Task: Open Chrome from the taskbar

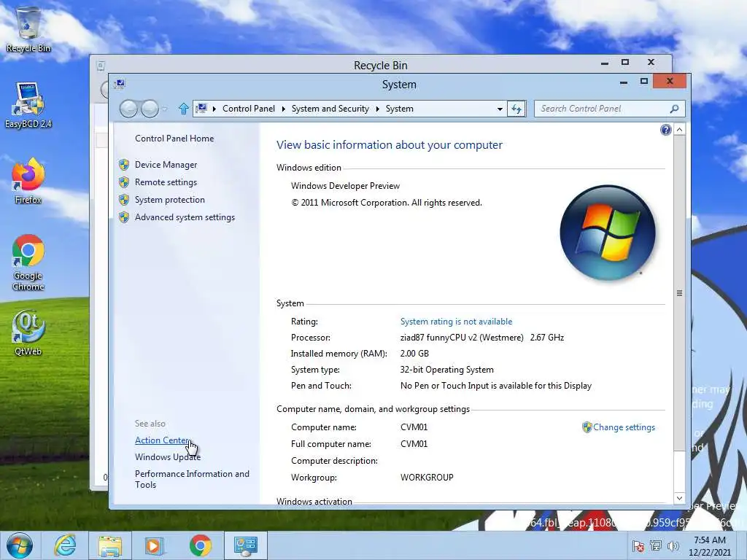Action: 200,545
